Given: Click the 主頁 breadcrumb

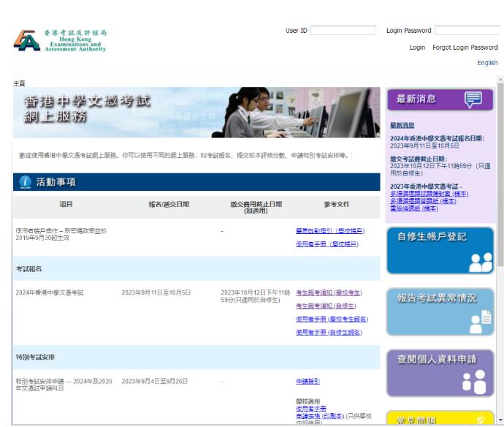Looking at the screenshot, I should coord(19,83).
